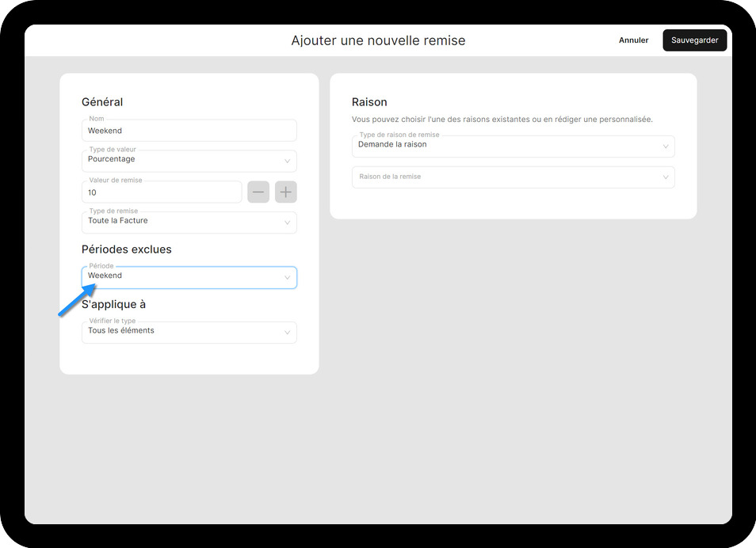
Task: Open the dropdown showing Tous les éléments
Action: (182, 333)
